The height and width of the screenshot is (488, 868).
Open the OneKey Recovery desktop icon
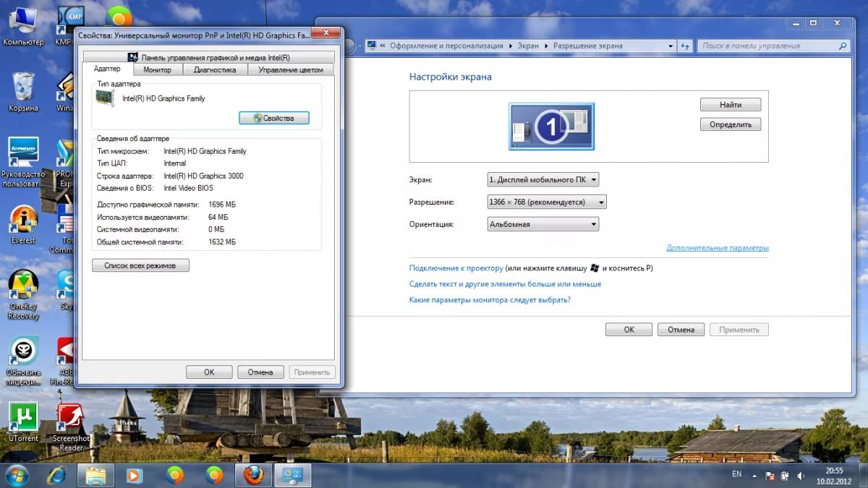click(x=23, y=294)
